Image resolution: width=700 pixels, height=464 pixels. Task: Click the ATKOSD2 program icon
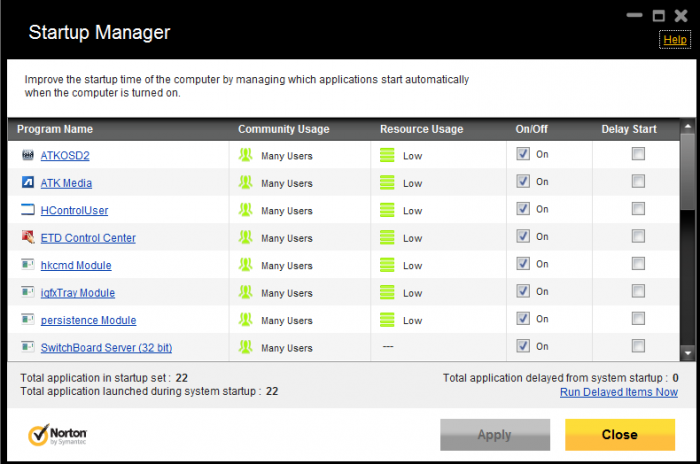[28, 155]
